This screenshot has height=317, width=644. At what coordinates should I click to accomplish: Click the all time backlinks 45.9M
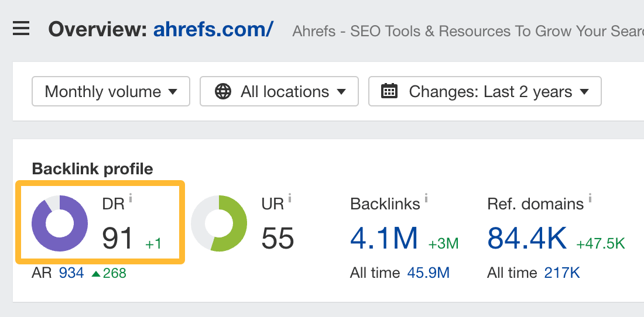pyautogui.click(x=429, y=273)
